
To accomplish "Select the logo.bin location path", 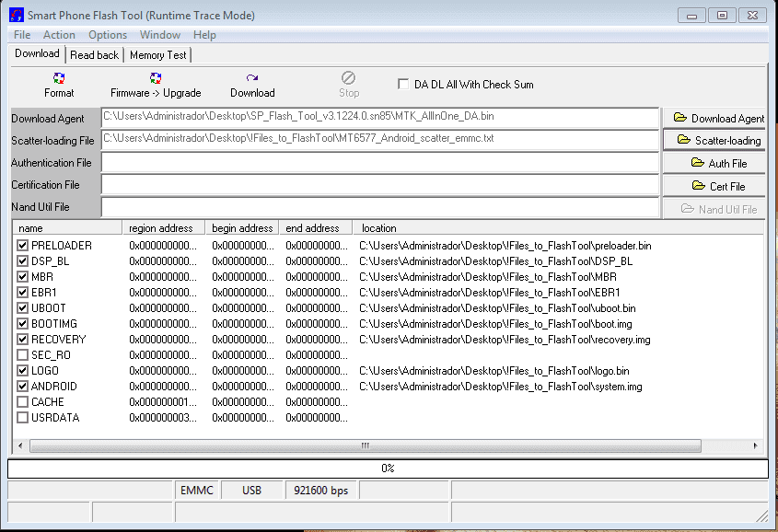I will [x=494, y=370].
